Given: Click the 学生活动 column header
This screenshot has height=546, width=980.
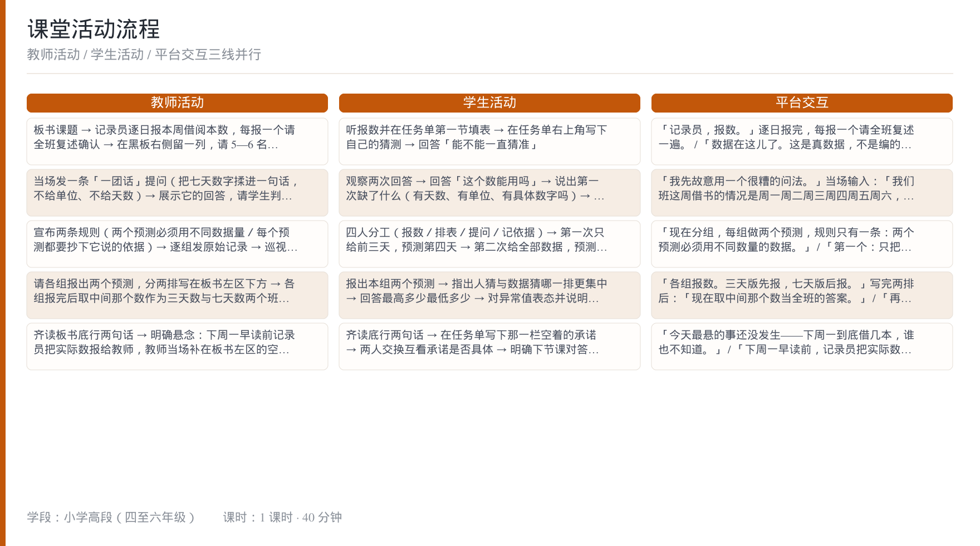Looking at the screenshot, I should pyautogui.click(x=489, y=103).
